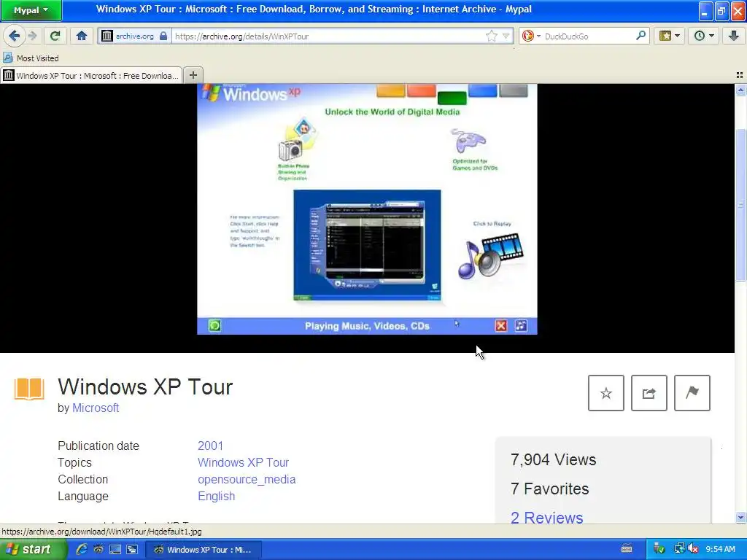
Task: Open the browser home page icon
Action: click(x=82, y=36)
